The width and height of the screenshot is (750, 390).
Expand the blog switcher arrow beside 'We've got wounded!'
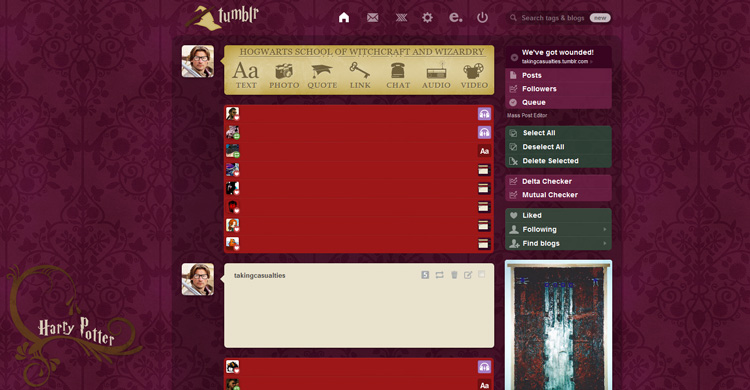[514, 57]
